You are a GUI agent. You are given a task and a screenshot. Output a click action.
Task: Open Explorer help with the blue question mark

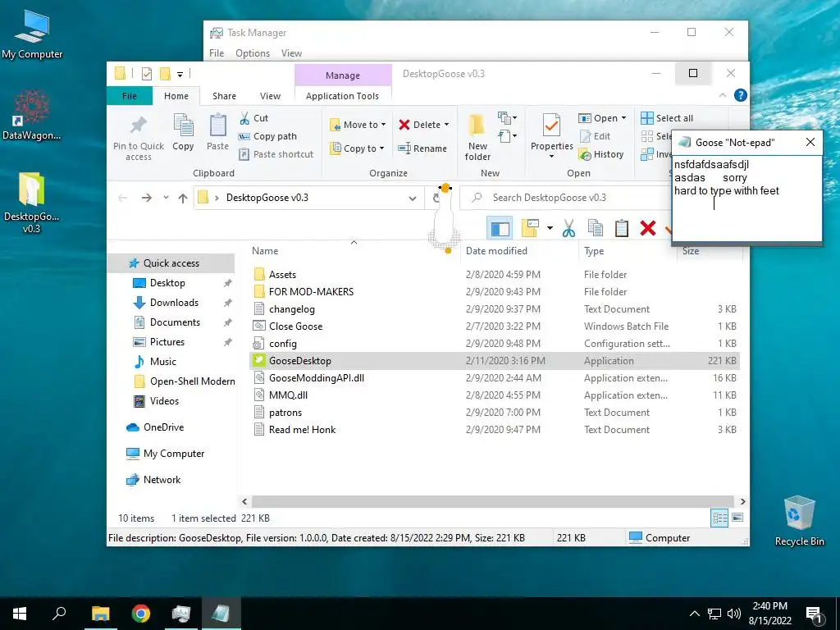(741, 95)
